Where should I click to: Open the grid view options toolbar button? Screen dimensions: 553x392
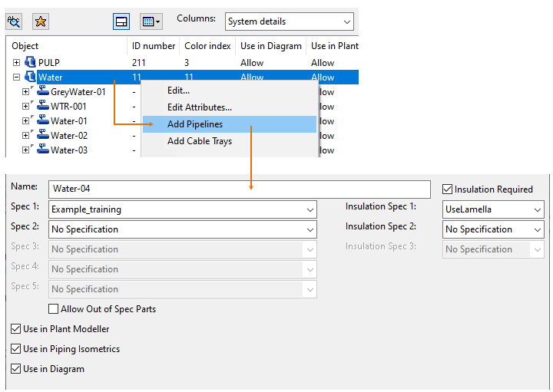pos(151,21)
